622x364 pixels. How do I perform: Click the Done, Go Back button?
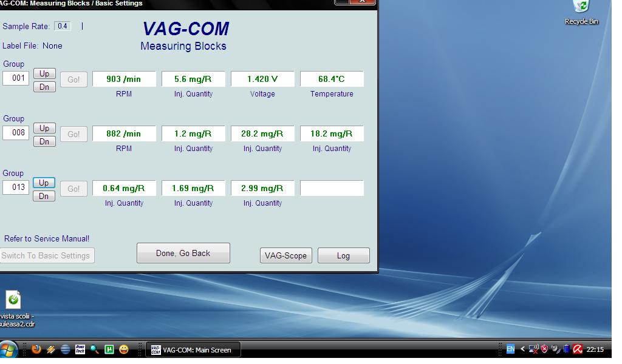click(183, 253)
